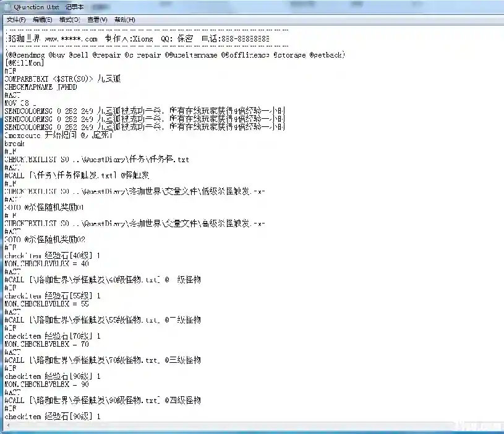Click the line with 低级杀怪触发
Viewport: 504px width, 434px height.
point(135,191)
